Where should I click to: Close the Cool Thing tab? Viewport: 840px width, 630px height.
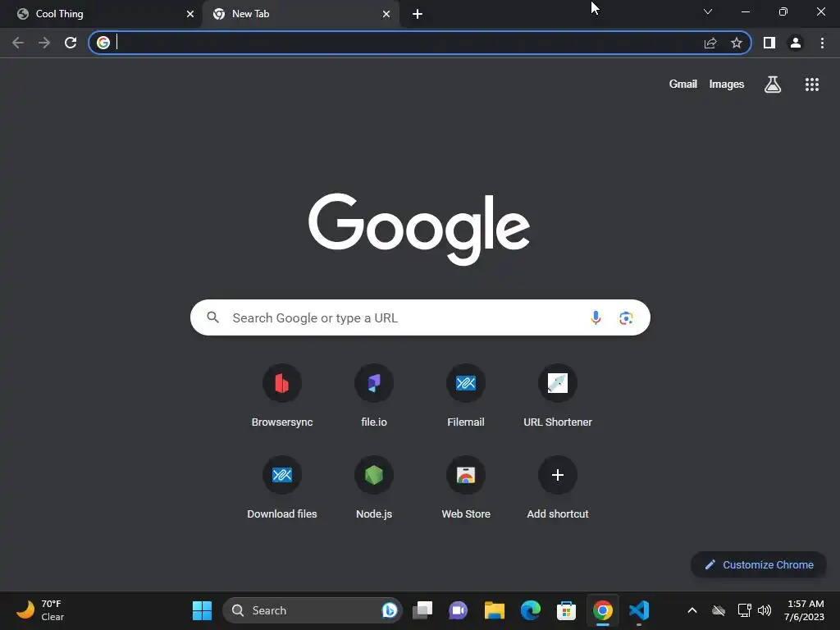point(190,14)
